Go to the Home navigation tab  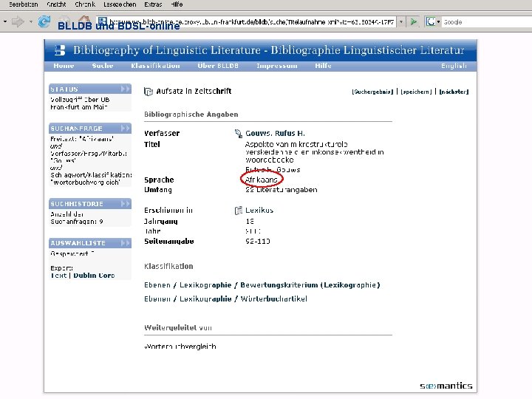(64, 66)
